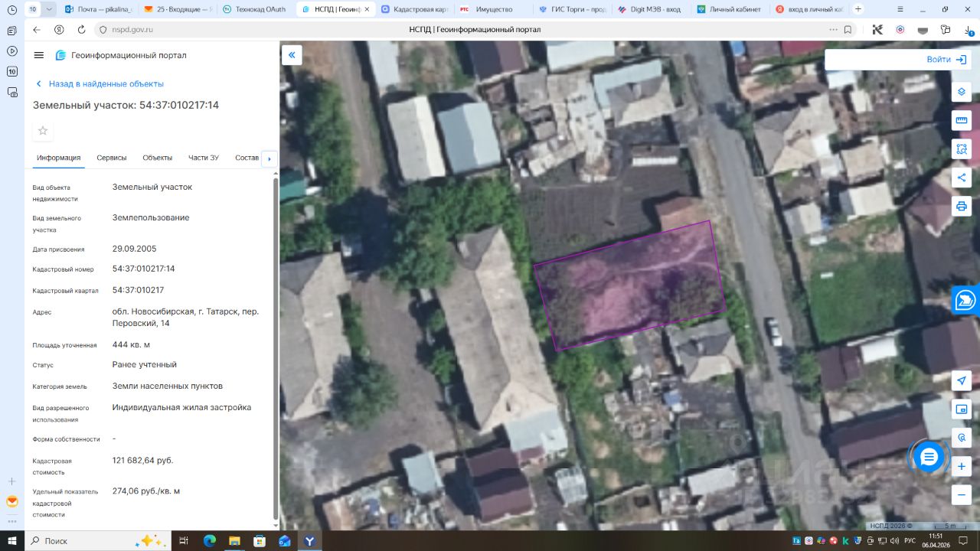Viewport: 980px width, 551px height.
Task: Print the map
Action: coord(962,206)
